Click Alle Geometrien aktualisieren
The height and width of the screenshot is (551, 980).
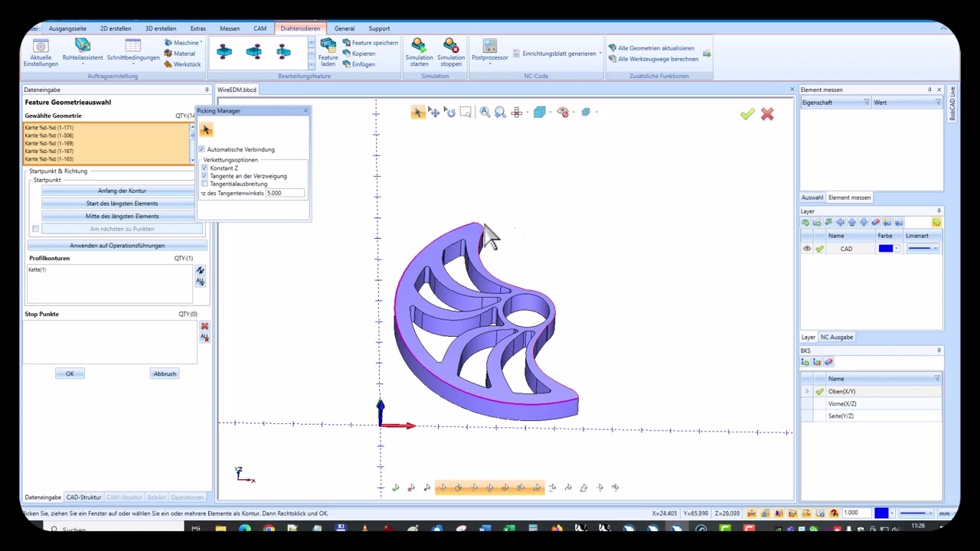pyautogui.click(x=652, y=48)
